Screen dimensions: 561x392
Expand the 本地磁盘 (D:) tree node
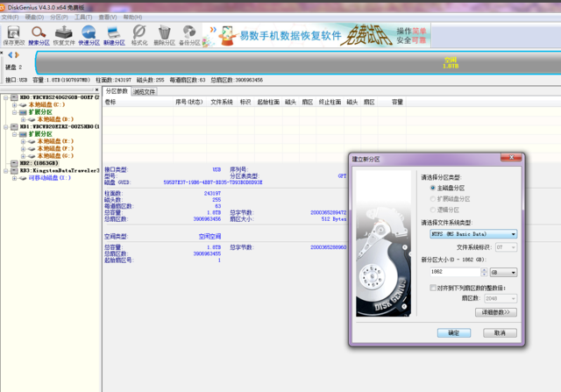click(x=23, y=119)
